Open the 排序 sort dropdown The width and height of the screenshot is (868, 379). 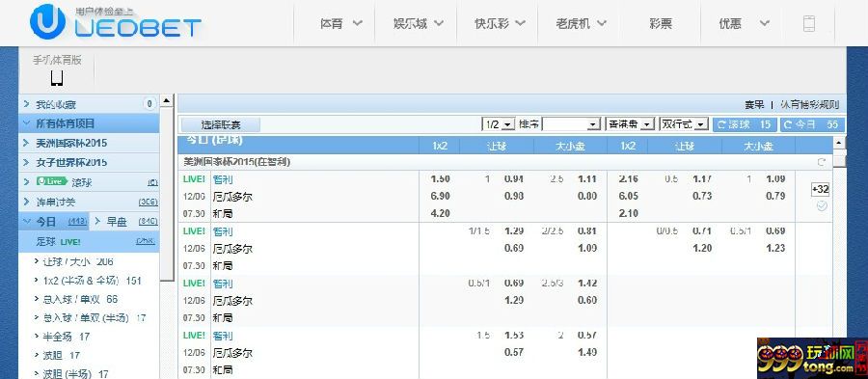point(571,124)
